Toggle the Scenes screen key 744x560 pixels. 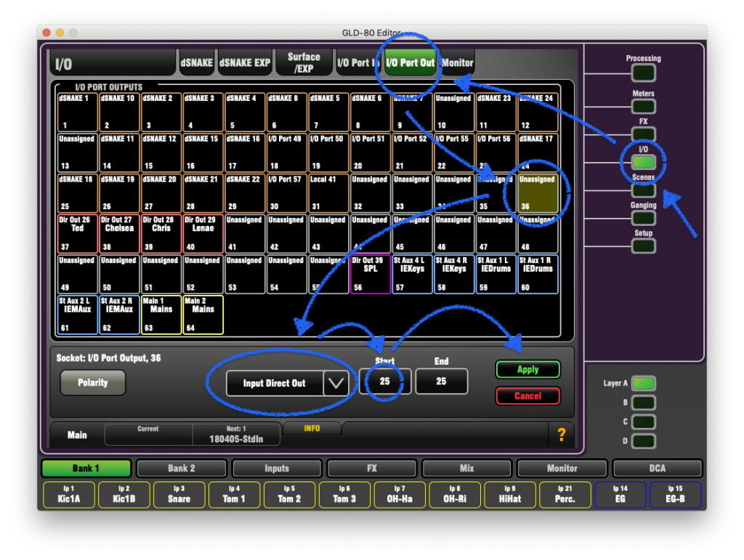pos(643,190)
